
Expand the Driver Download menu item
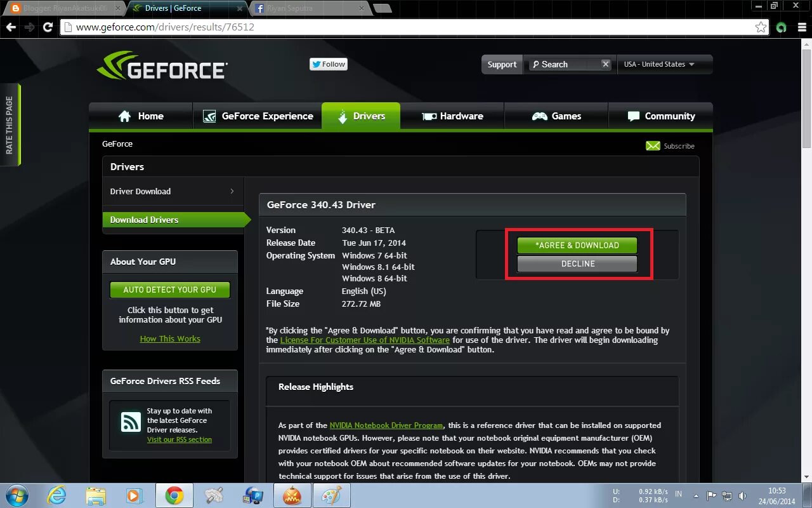173,191
